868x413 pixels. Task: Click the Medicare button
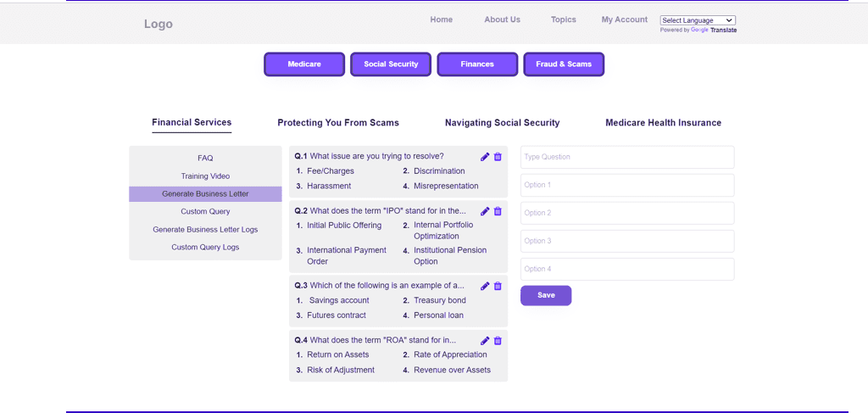pos(304,64)
